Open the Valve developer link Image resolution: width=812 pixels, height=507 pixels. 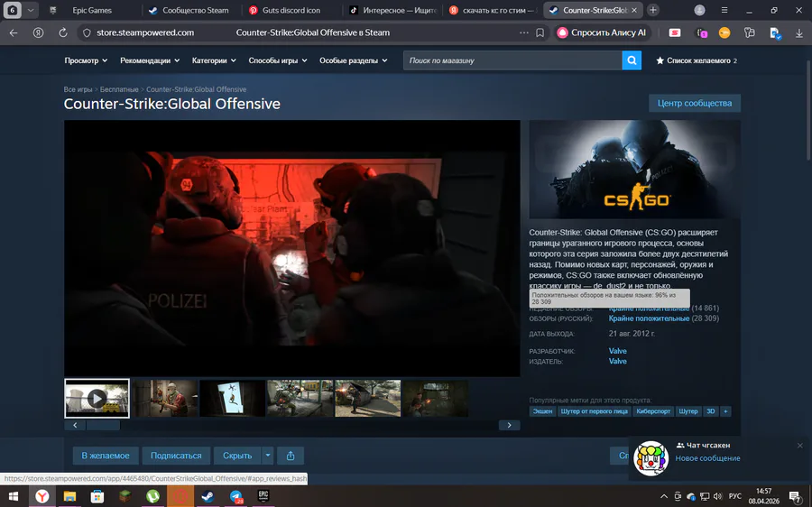(617, 351)
